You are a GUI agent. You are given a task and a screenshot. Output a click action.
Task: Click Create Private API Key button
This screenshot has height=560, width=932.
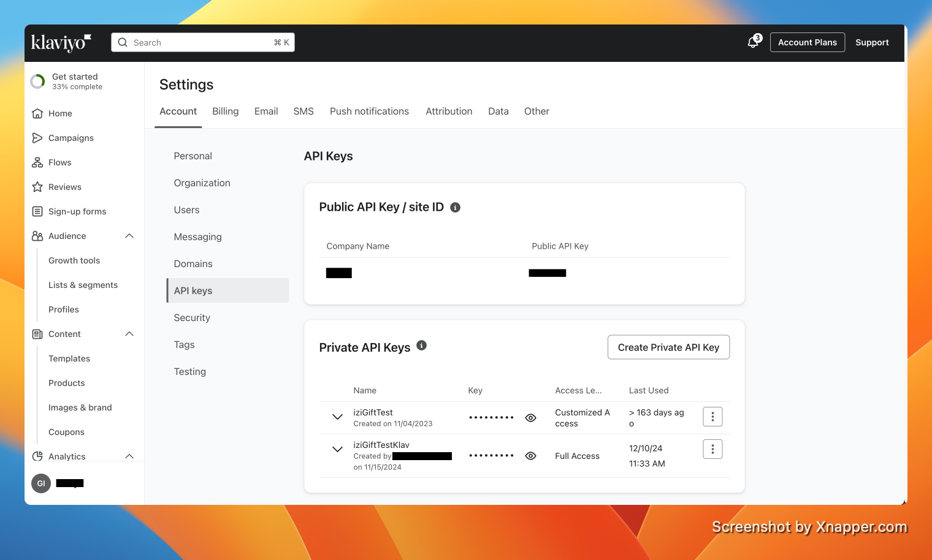coord(668,347)
